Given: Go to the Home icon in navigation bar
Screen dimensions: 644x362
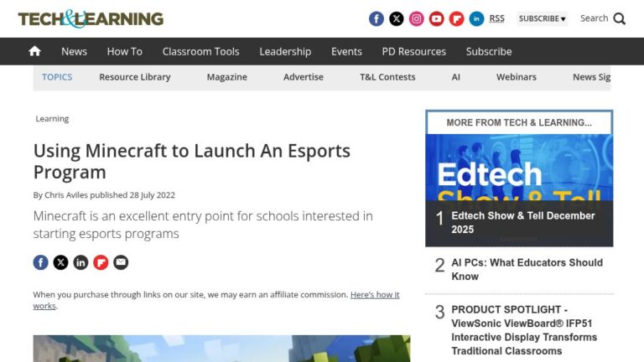Looking at the screenshot, I should pyautogui.click(x=35, y=51).
